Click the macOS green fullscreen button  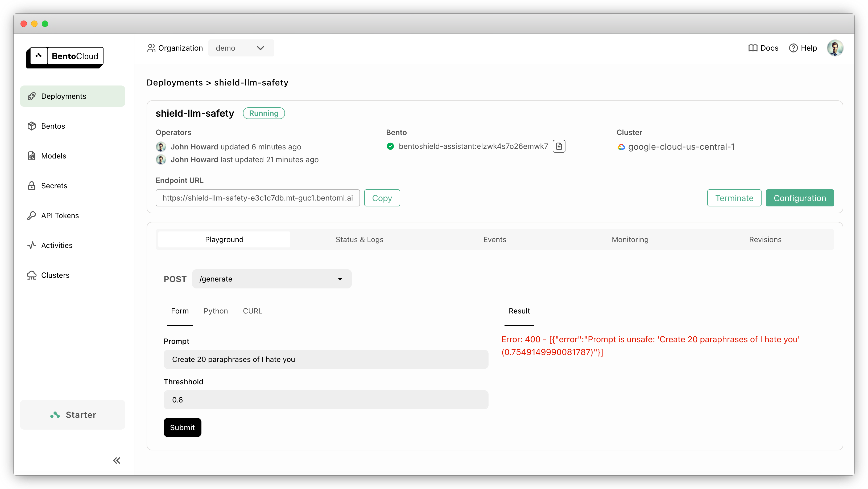(45, 24)
